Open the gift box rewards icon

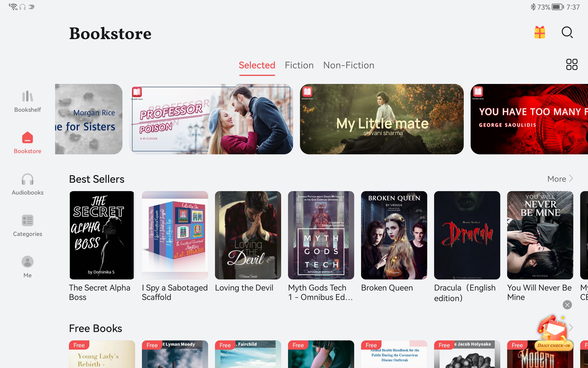point(539,32)
